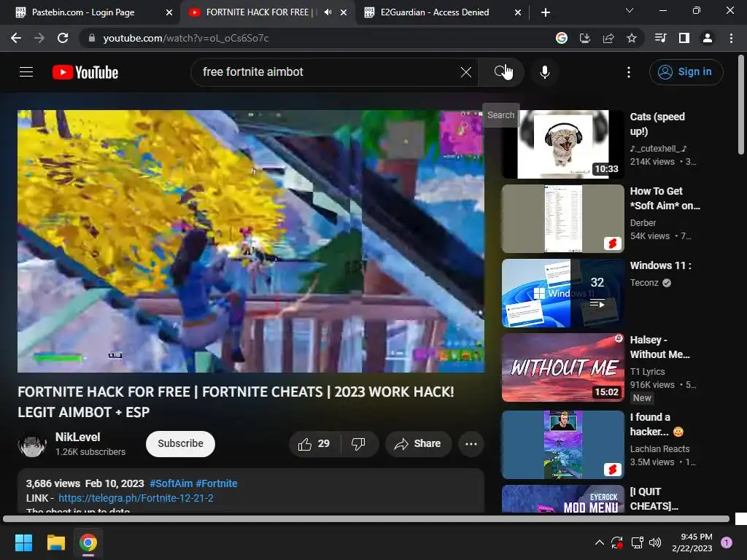Viewport: 747px width, 560px height.
Task: Open the Windows 11 playlist thumbnail
Action: click(562, 293)
